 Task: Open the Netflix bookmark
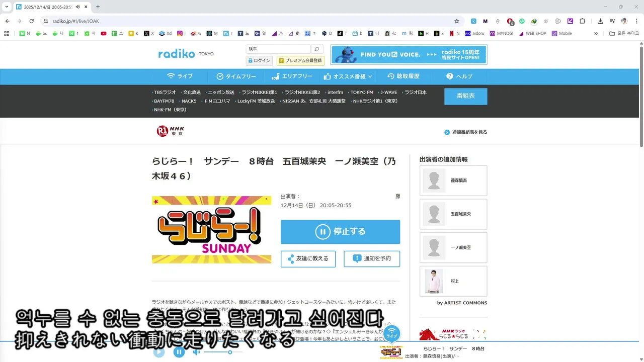click(455, 34)
